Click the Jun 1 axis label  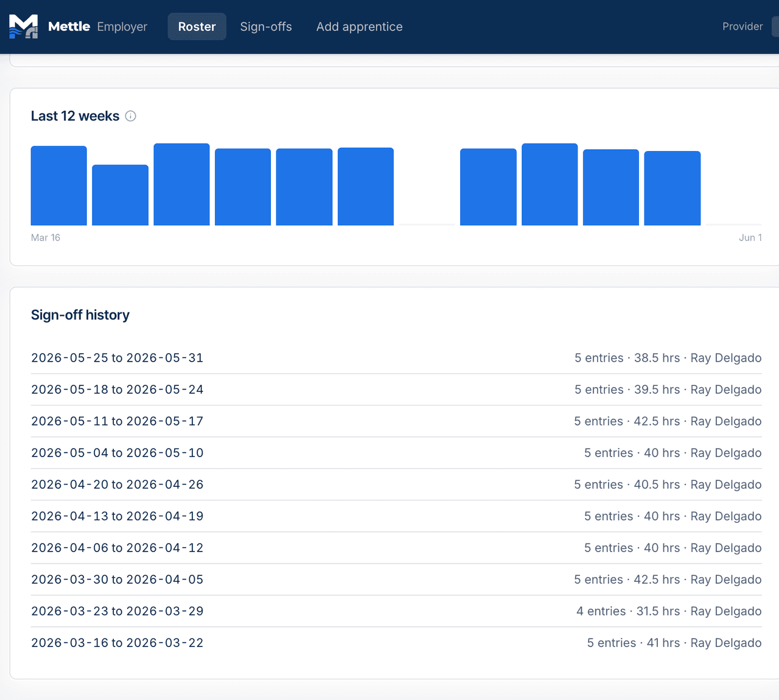point(750,237)
